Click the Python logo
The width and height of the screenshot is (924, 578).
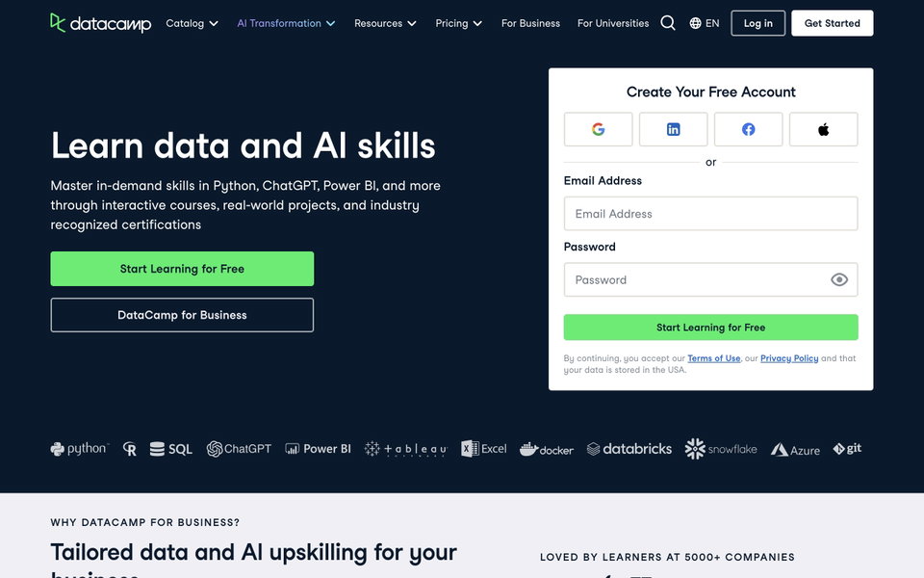click(x=80, y=449)
